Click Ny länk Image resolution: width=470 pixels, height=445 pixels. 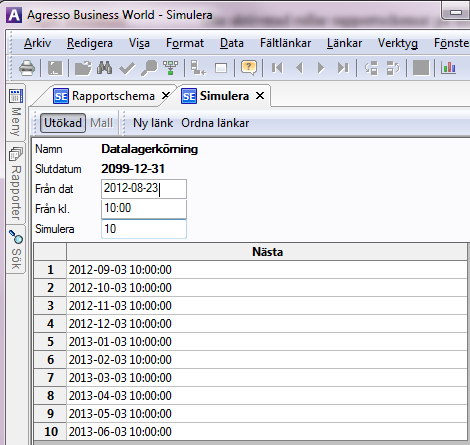(153, 123)
